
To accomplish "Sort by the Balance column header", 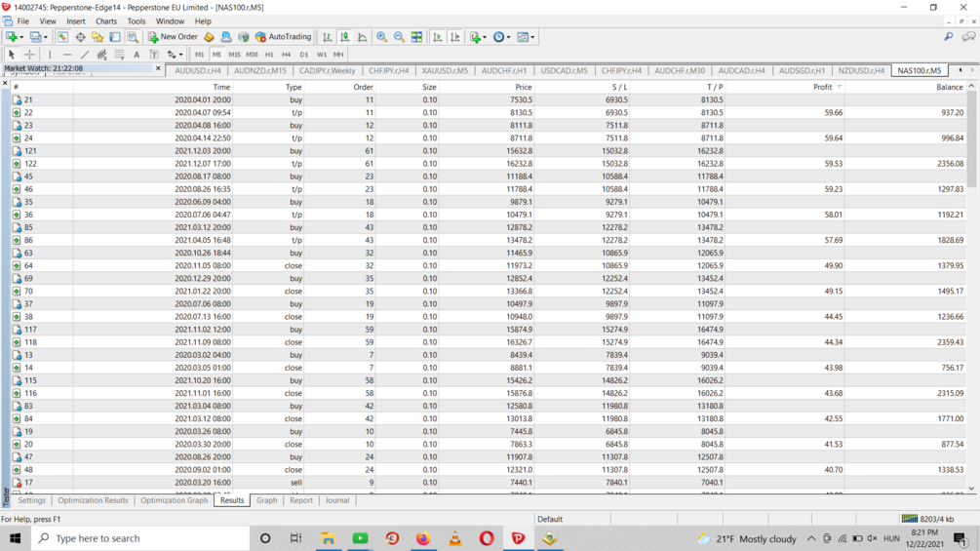I will [950, 87].
